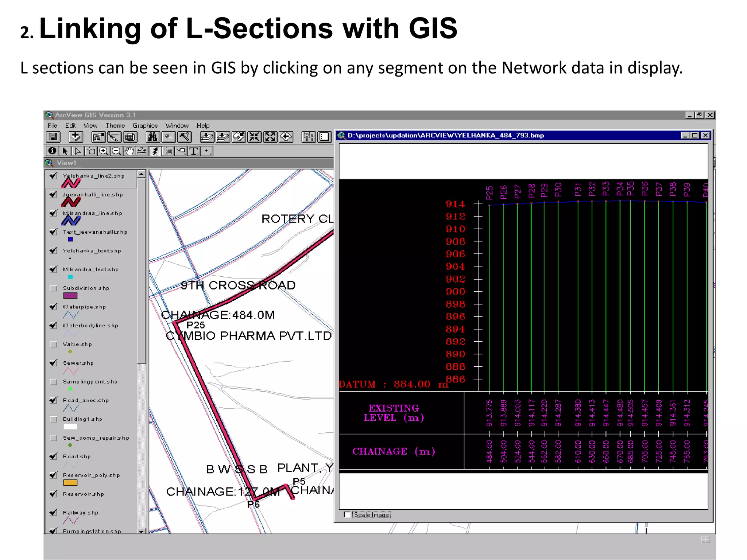The image size is (747, 560).
Task: Open Theme Properties from the toolbar
Action: point(98,137)
